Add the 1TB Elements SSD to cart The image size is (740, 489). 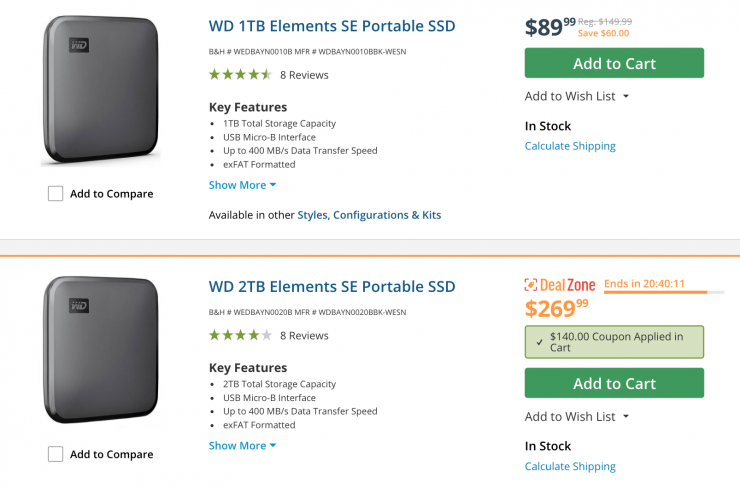click(614, 63)
